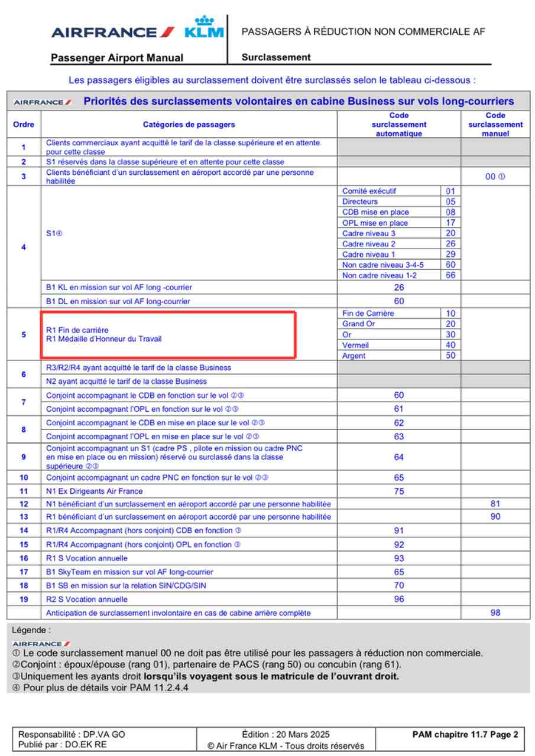Click the 'S1④' category label
Viewport: 535px width, 756px height.
(x=54, y=233)
